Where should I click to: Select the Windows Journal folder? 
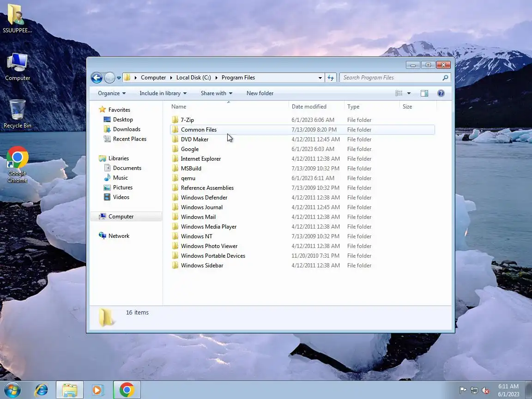pyautogui.click(x=201, y=207)
